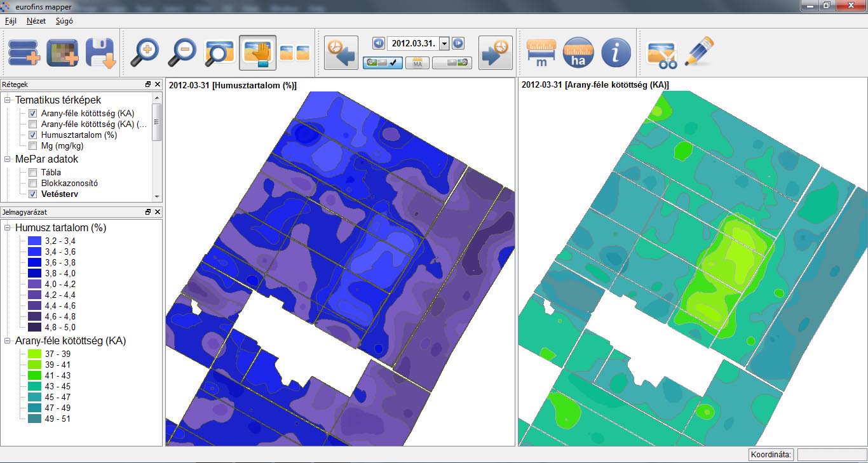
Task: Click the zoom in magnifier tool
Action: point(144,53)
